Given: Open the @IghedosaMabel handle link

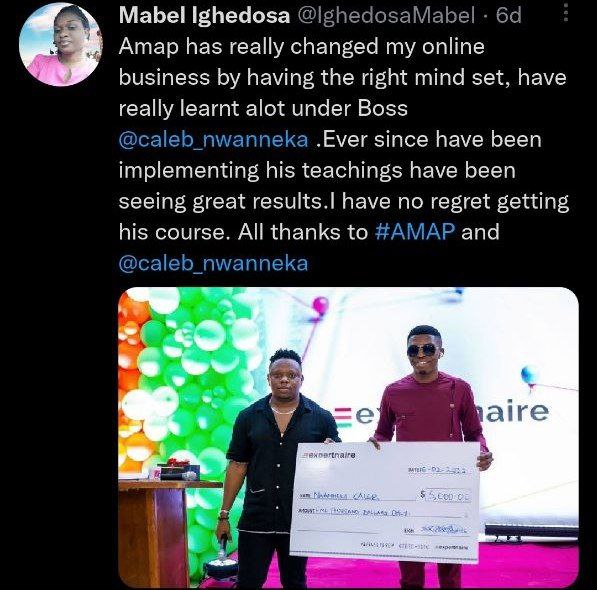Looking at the screenshot, I should coord(385,16).
